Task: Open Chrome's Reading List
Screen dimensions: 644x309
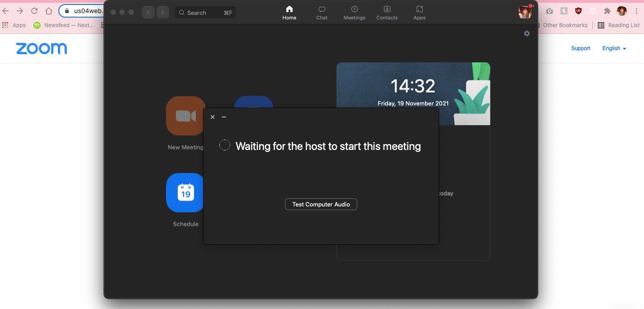Action: (x=619, y=25)
